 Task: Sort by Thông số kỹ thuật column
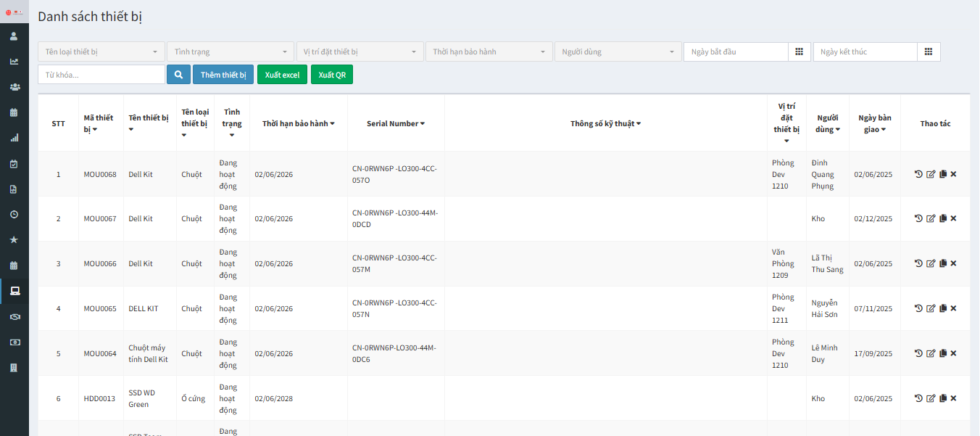coord(605,124)
